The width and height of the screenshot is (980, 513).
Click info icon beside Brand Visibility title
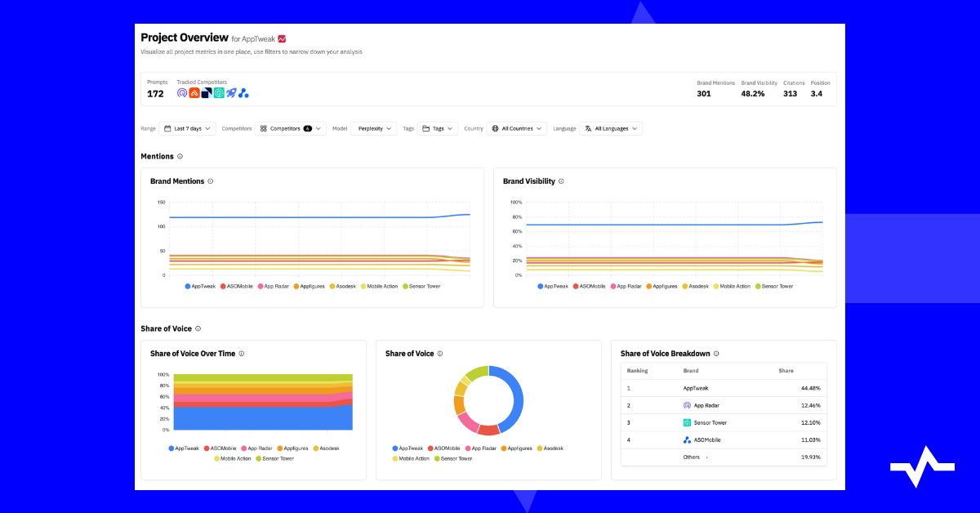pos(561,181)
